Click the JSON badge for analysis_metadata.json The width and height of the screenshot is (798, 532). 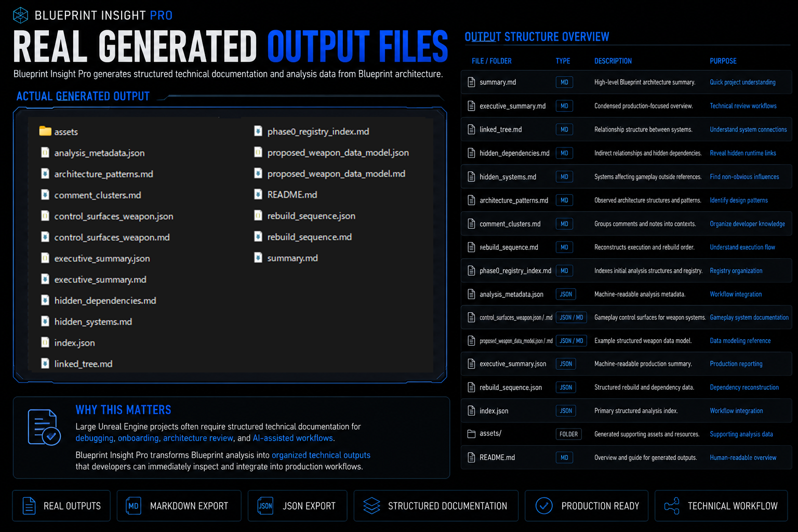[x=566, y=294]
